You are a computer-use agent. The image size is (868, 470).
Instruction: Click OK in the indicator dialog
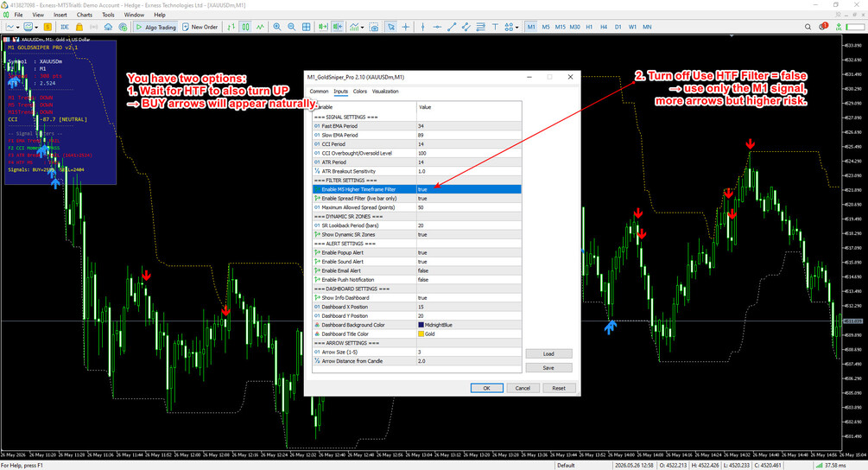click(486, 388)
